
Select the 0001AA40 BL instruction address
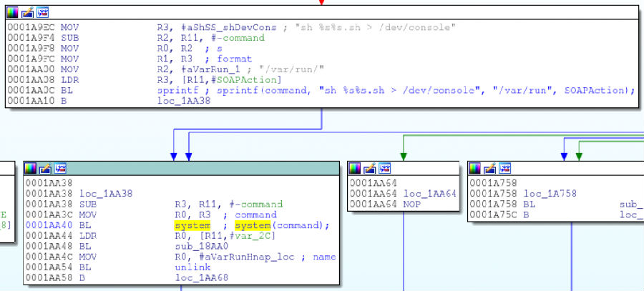tap(47, 226)
